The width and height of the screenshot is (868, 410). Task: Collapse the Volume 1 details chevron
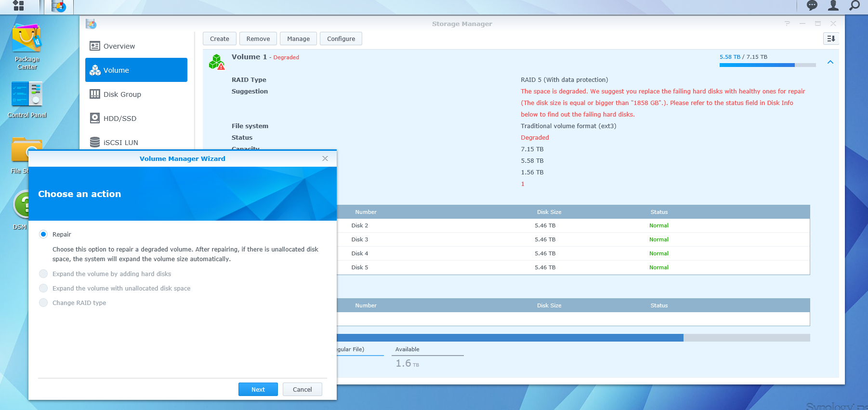[830, 62]
